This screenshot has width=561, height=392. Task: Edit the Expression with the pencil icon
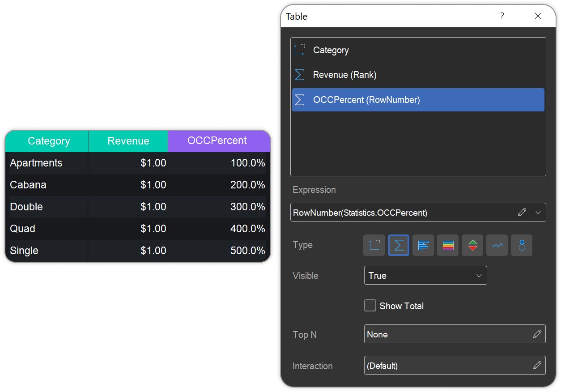(522, 213)
